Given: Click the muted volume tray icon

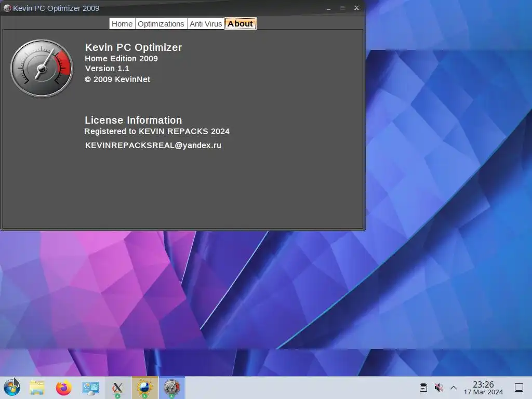Looking at the screenshot, I should click(438, 388).
